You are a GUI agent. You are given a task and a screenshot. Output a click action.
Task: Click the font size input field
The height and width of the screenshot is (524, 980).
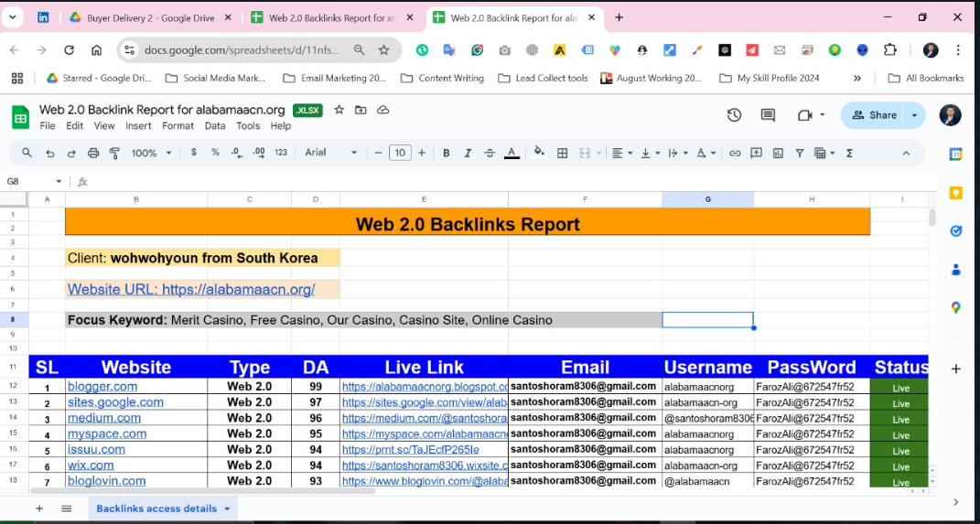click(400, 153)
